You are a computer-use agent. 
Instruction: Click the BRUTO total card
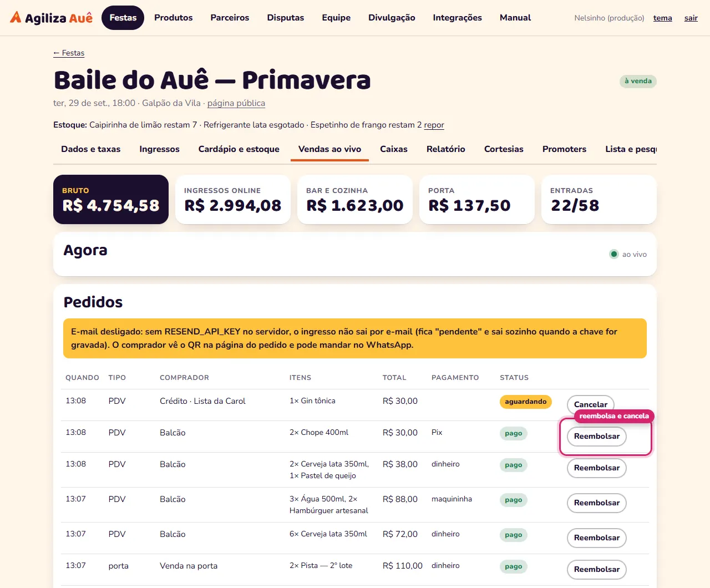(x=111, y=200)
